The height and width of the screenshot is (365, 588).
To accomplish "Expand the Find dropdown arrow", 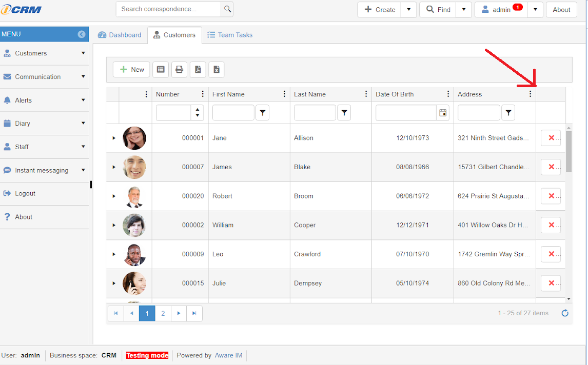I will [x=464, y=9].
